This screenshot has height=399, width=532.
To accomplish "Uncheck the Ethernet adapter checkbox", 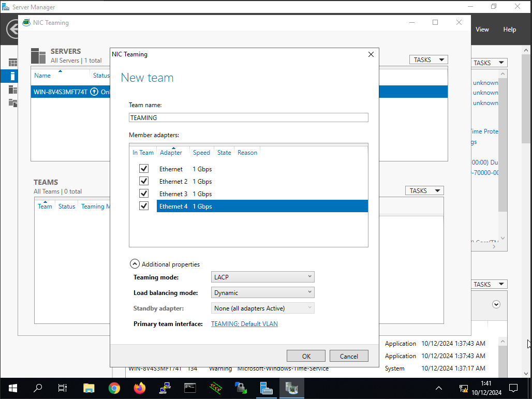I will (x=144, y=169).
